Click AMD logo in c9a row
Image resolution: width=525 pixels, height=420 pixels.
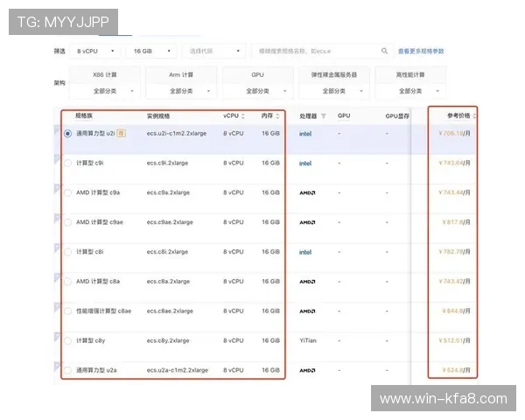(x=307, y=192)
